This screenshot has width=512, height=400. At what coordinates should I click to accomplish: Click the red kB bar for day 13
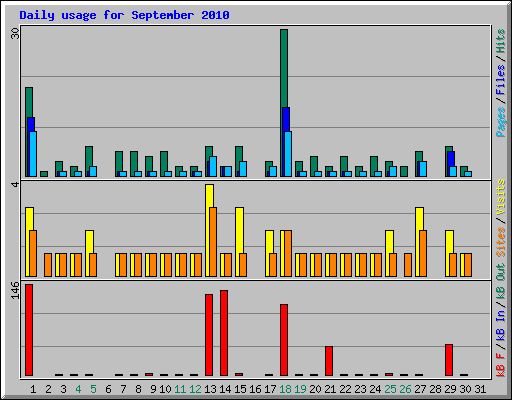[x=209, y=335]
